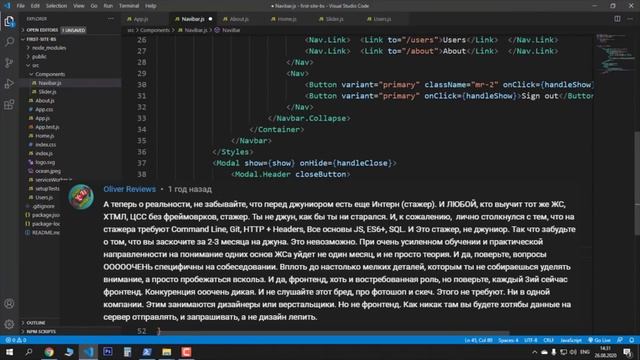The height and width of the screenshot is (360, 640).
Task: Open logo.svg in the file tree
Action: [x=44, y=162]
